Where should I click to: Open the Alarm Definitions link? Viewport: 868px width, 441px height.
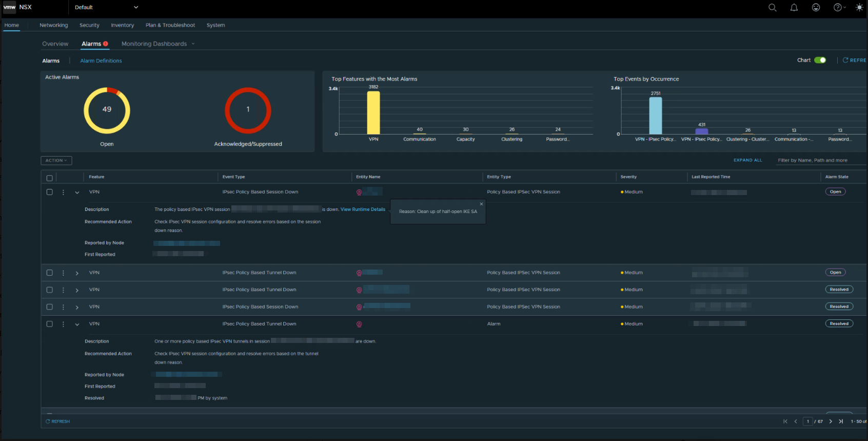[101, 61]
